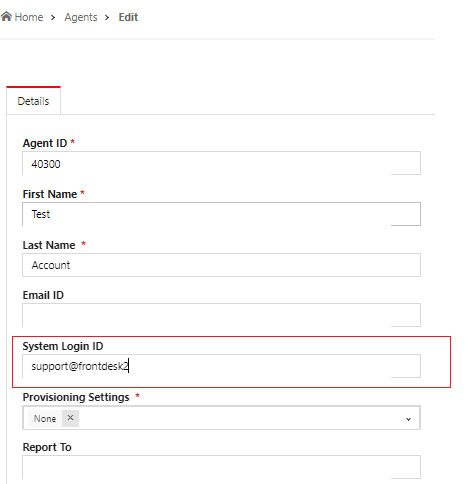The height and width of the screenshot is (484, 469).
Task: Click the chevron separator before Edit
Action: 107,17
